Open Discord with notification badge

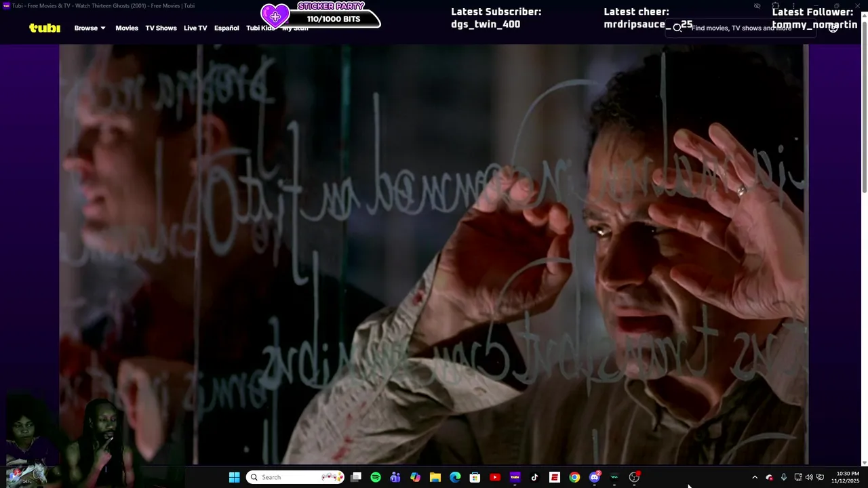click(595, 477)
